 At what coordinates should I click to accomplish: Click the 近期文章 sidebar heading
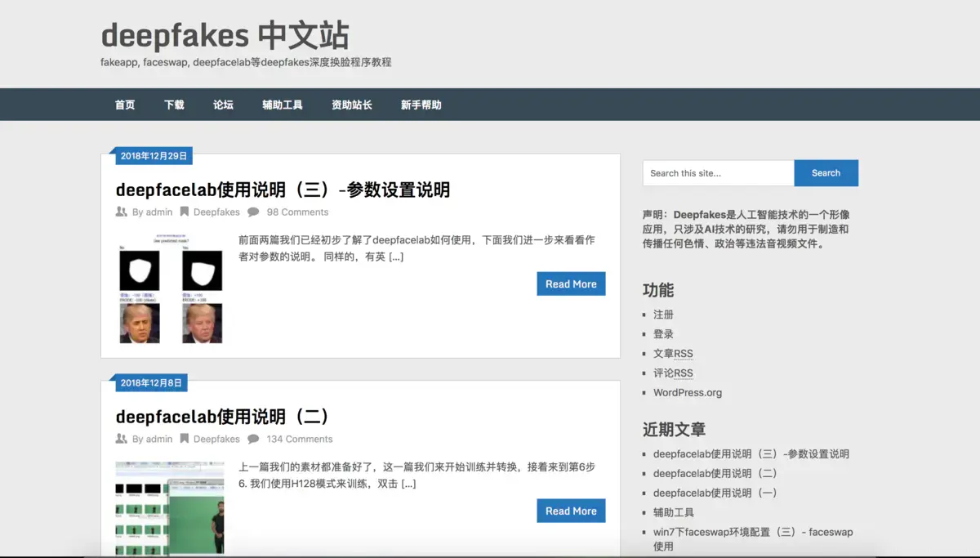[674, 430]
